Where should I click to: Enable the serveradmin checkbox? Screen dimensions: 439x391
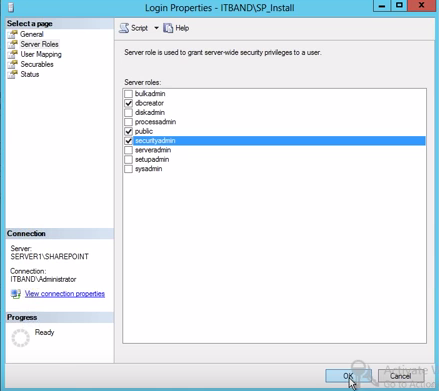pyautogui.click(x=128, y=150)
